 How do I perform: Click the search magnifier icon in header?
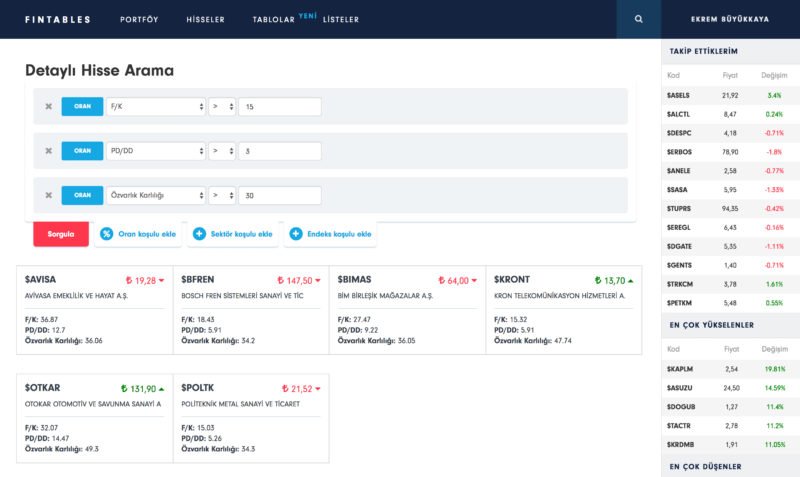(638, 19)
